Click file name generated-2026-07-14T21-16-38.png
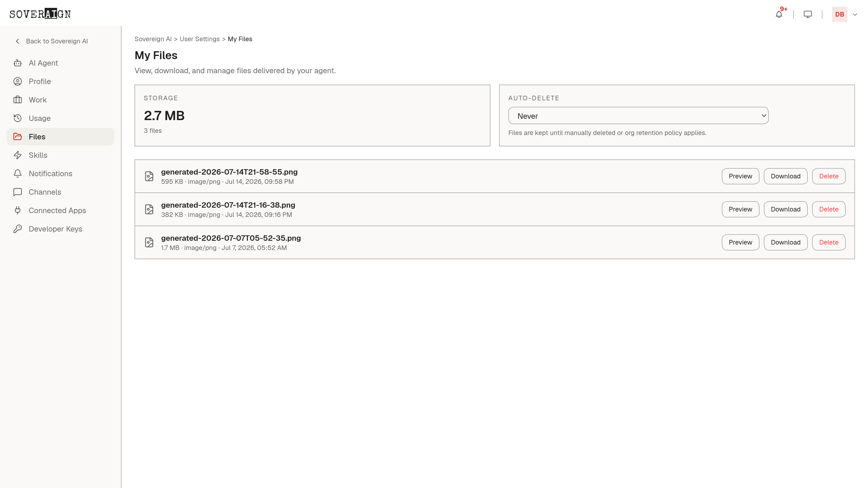The width and height of the screenshot is (868, 488). (228, 205)
